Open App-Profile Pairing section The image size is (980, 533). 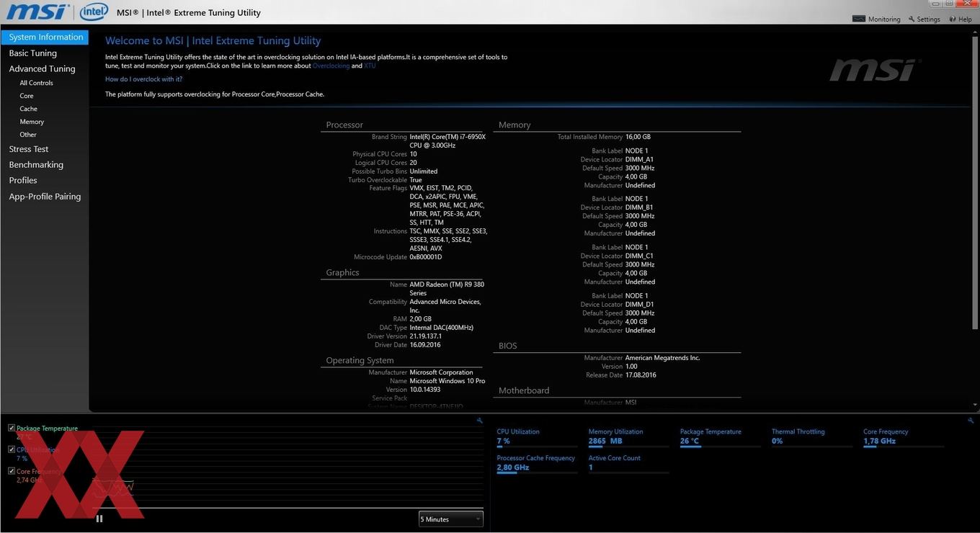[45, 197]
